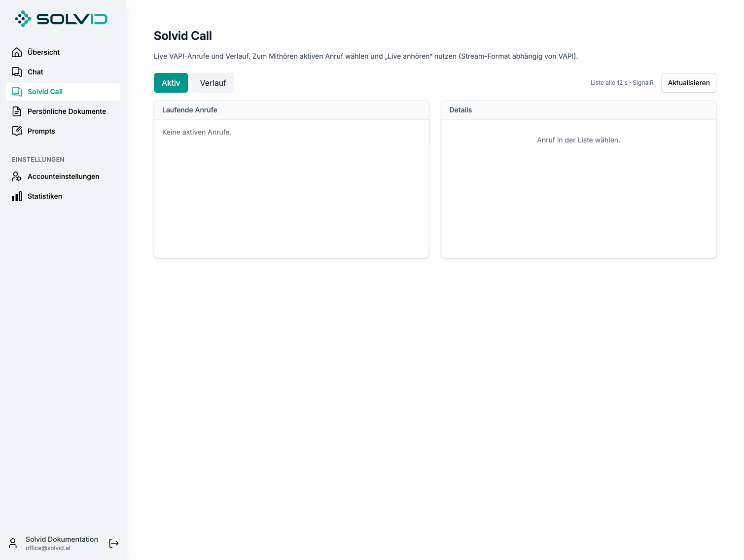Open Chat in the sidebar
This screenshot has width=744, height=560.
[x=63, y=72]
